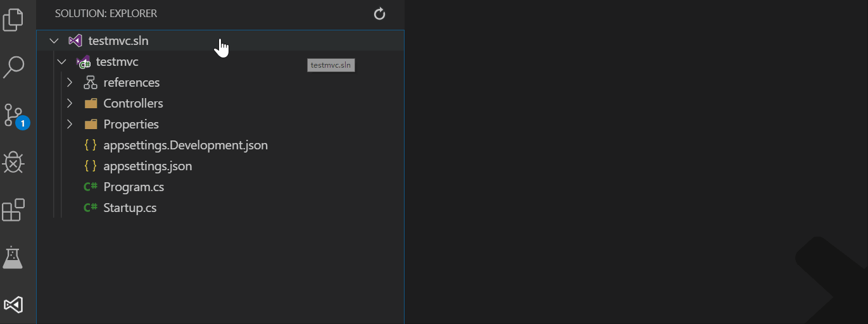
Task: Open the appsettings.Development.json file
Action: coord(186,145)
